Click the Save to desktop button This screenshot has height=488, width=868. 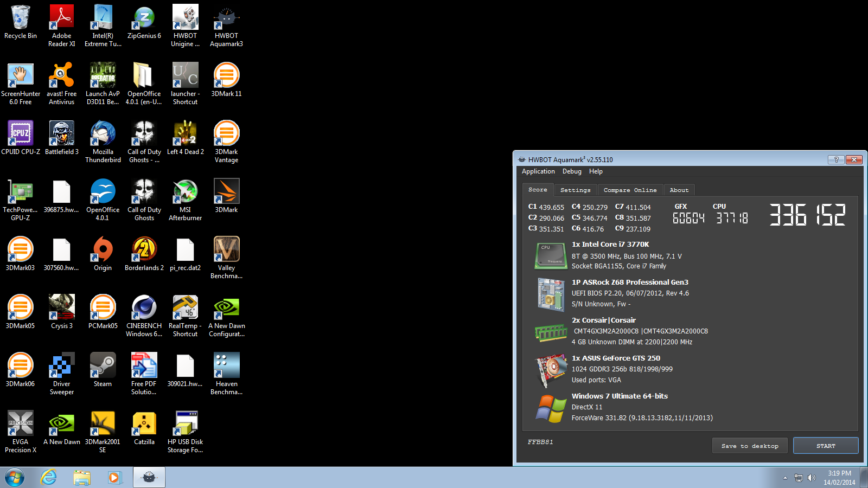(x=750, y=446)
